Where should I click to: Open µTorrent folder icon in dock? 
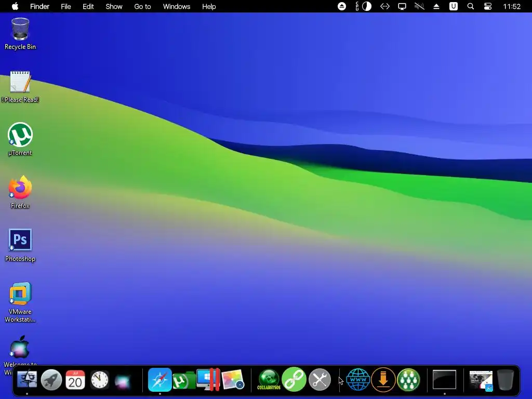click(x=184, y=380)
